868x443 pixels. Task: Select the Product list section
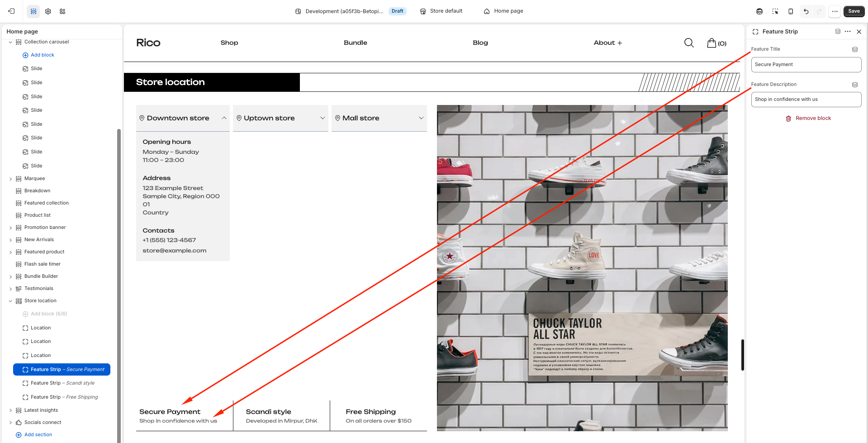click(38, 215)
